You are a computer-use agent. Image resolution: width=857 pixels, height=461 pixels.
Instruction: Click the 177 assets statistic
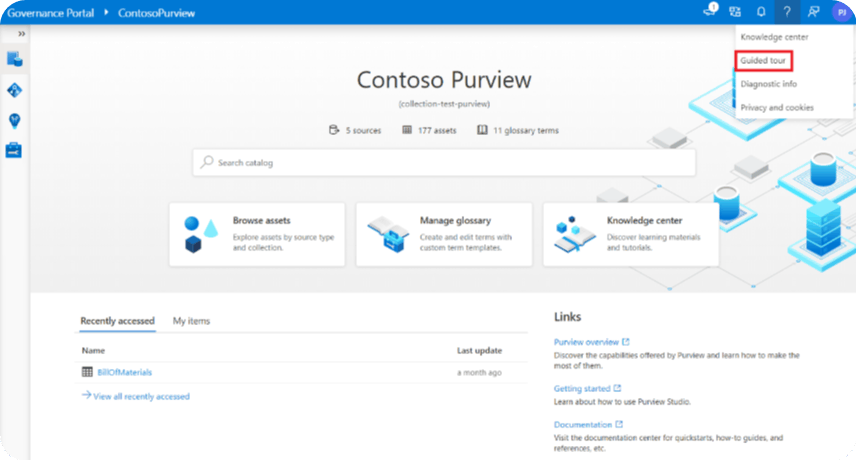click(429, 130)
